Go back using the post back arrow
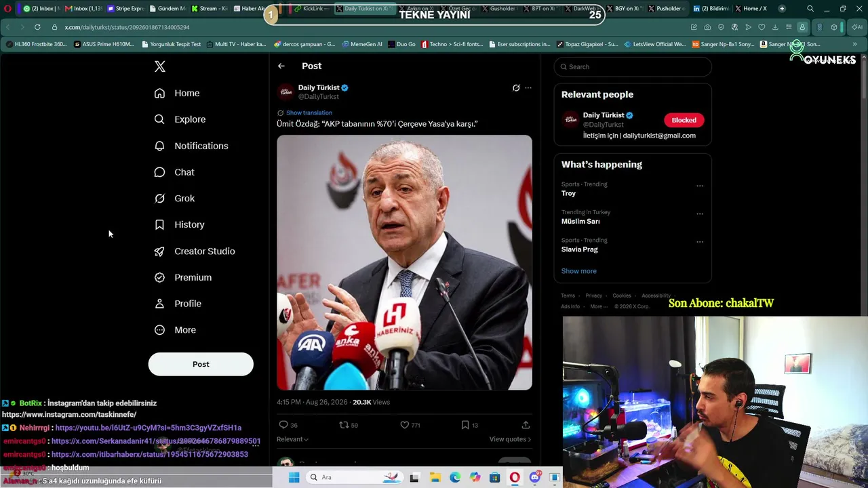The width and height of the screenshot is (868, 488). click(x=281, y=66)
